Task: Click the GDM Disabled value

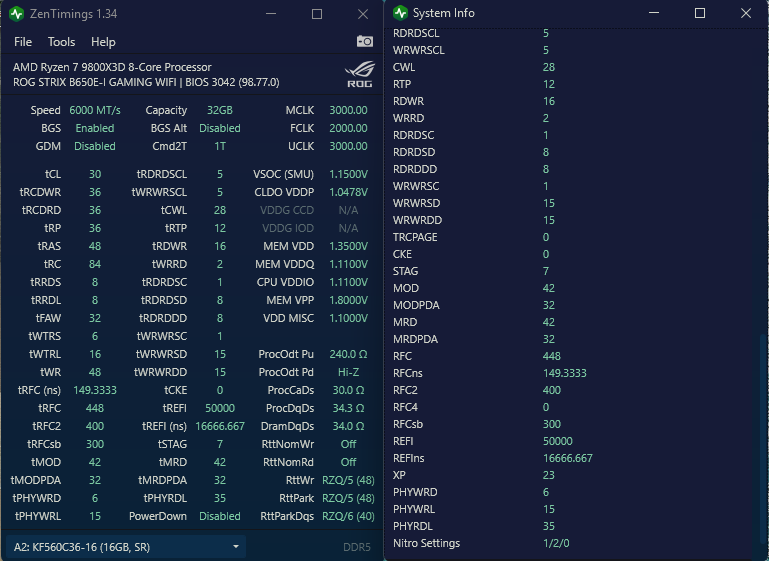Action: click(x=95, y=146)
